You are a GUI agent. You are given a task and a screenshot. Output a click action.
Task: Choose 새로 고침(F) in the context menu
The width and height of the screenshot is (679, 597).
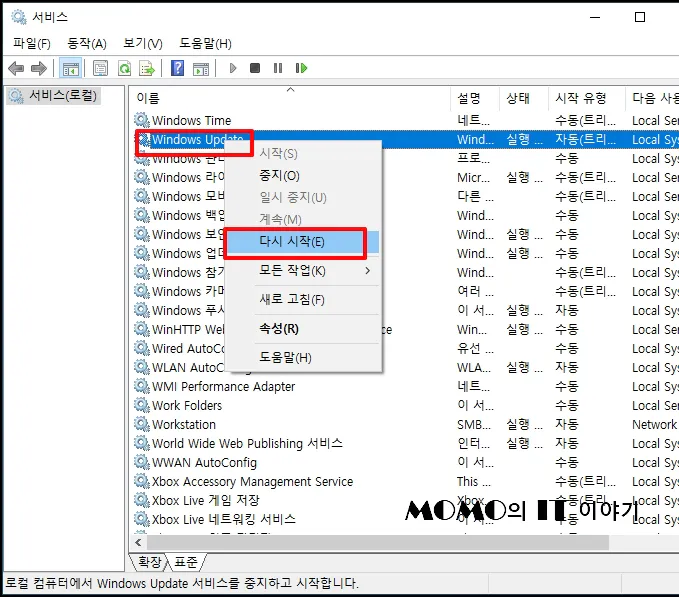coord(302,300)
